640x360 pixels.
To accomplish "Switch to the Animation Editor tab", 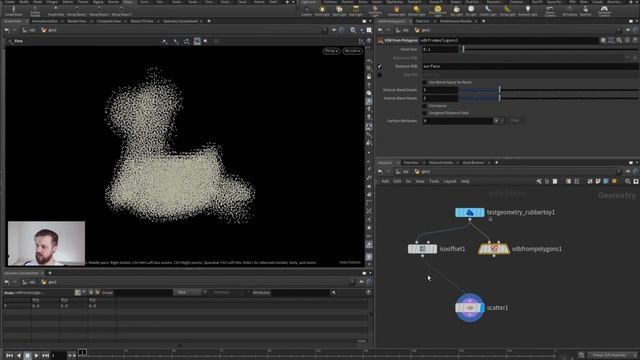I will click(44, 21).
